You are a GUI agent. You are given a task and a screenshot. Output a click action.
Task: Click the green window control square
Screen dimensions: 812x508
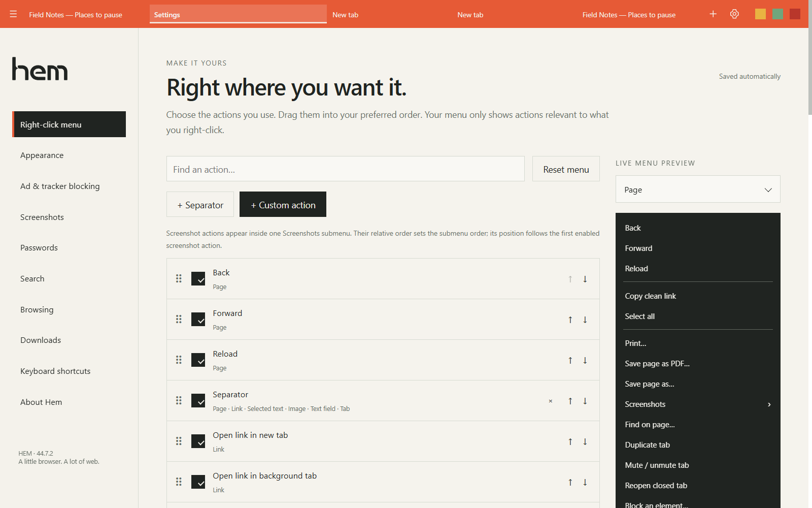pos(777,14)
